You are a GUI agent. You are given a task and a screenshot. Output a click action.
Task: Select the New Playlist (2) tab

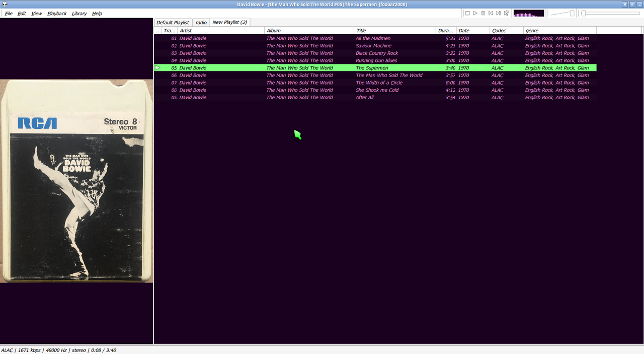click(229, 22)
